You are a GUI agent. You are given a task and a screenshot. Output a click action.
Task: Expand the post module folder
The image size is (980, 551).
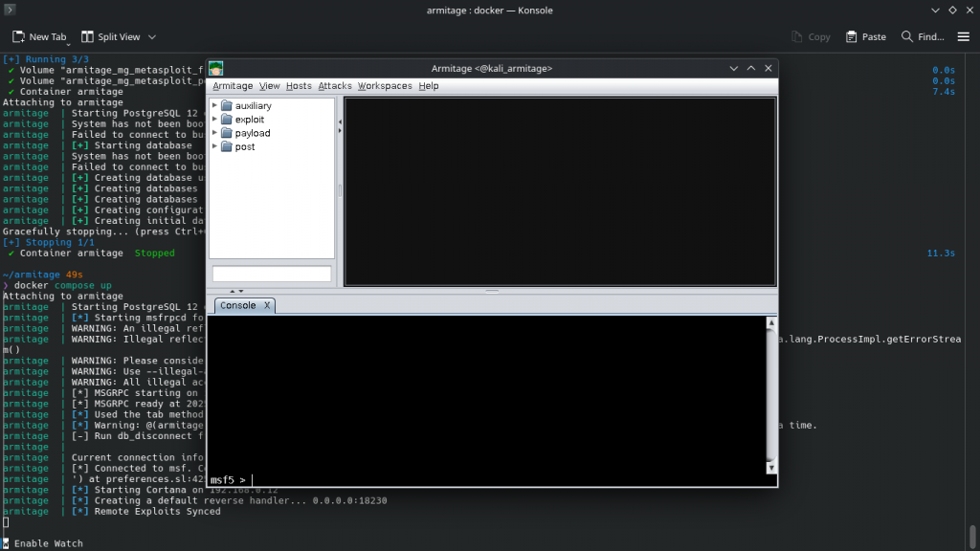(x=214, y=146)
